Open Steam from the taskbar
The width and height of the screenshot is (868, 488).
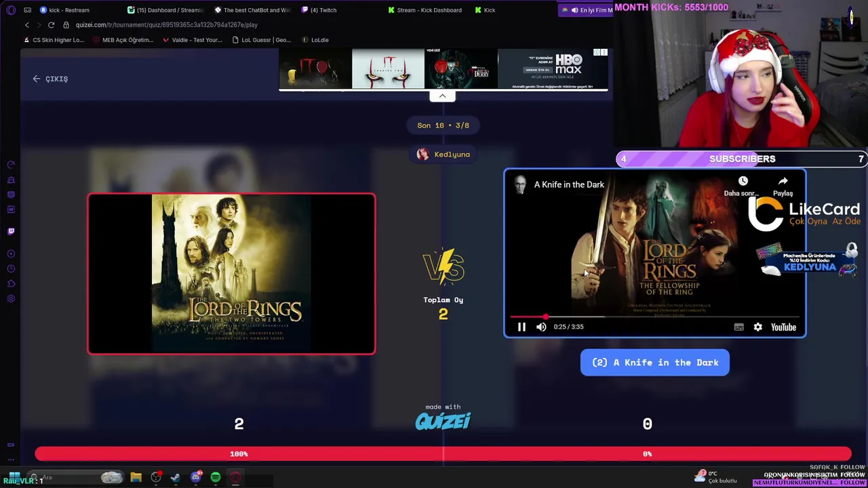(x=176, y=478)
